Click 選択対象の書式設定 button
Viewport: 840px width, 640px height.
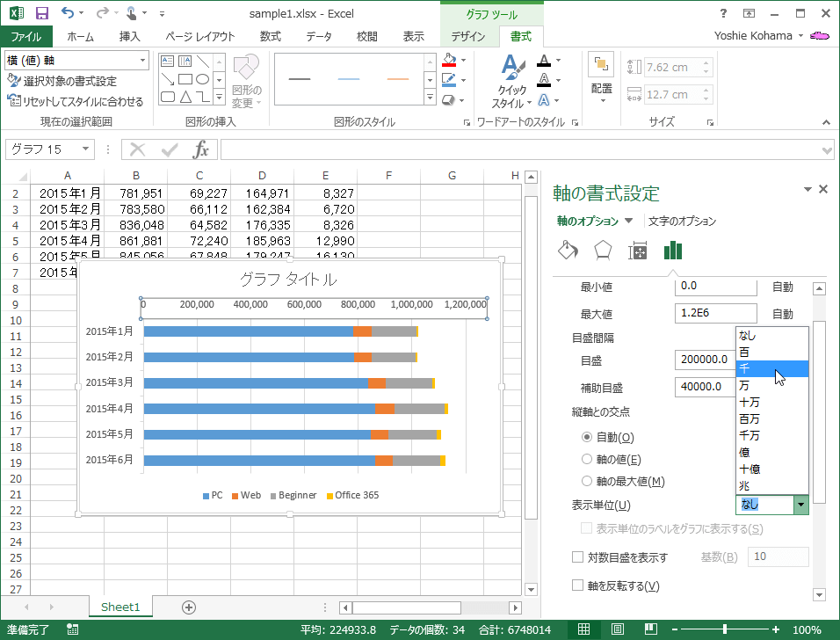pyautogui.click(x=62, y=81)
